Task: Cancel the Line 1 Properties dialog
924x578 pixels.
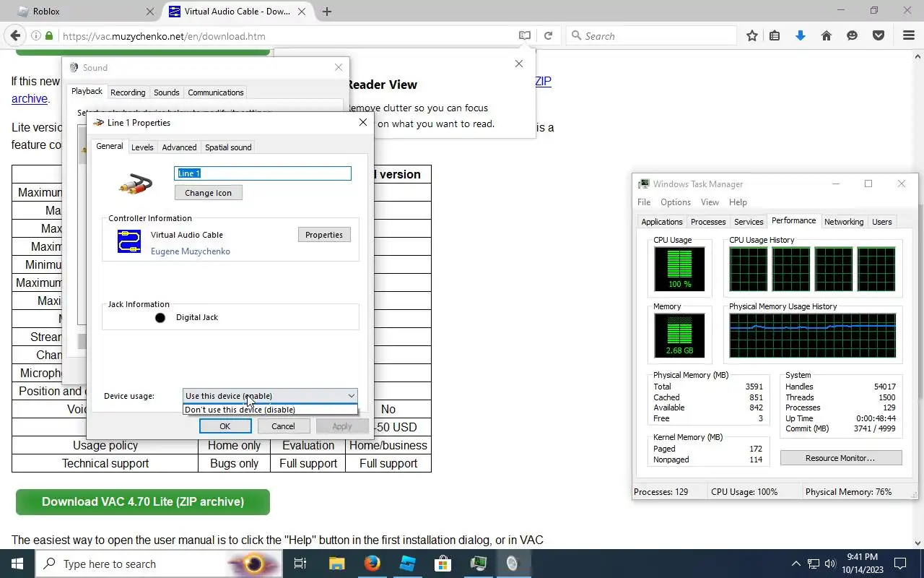Action: coord(283,426)
